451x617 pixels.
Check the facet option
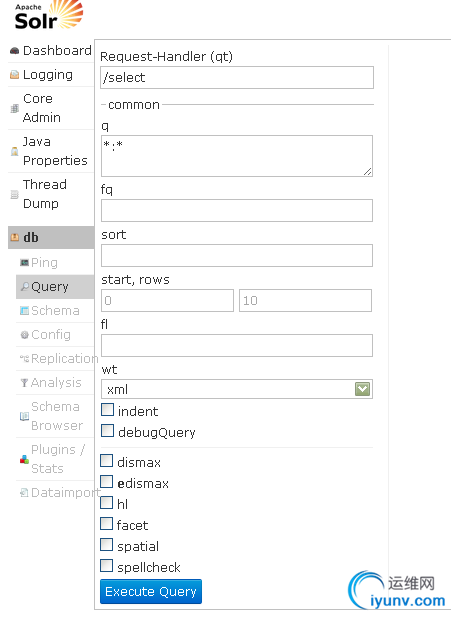(107, 524)
